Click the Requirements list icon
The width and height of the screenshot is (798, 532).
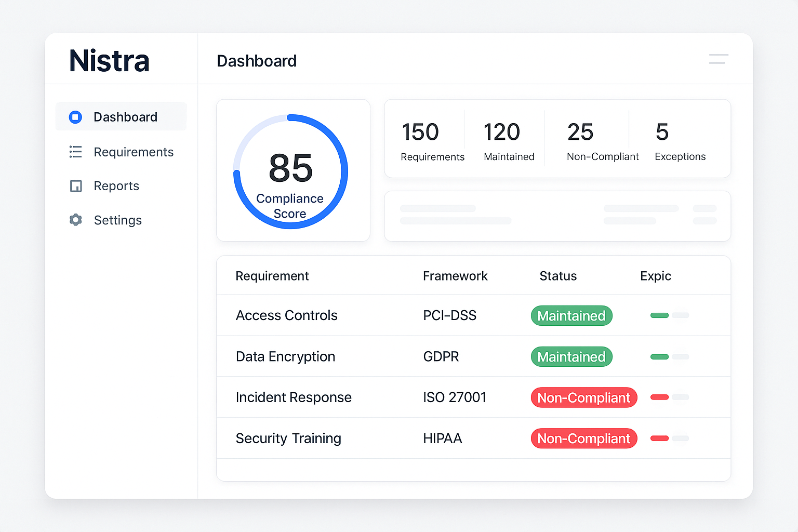[75, 152]
